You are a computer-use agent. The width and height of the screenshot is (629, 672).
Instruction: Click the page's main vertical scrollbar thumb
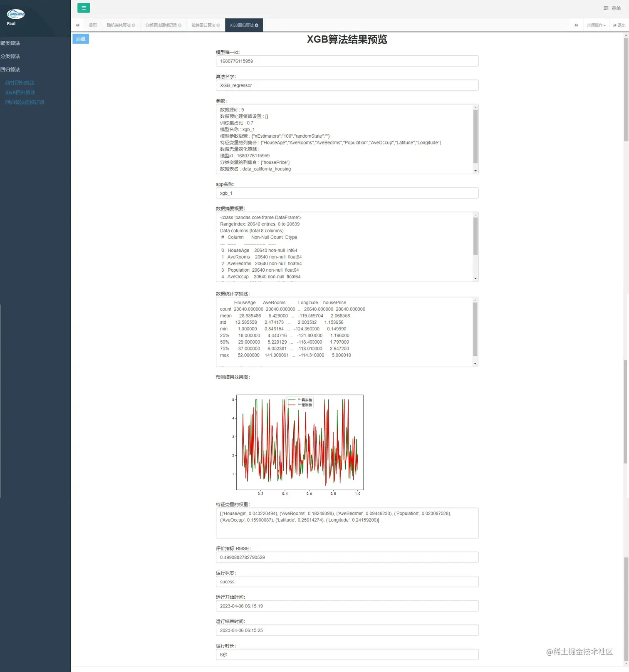626,89
